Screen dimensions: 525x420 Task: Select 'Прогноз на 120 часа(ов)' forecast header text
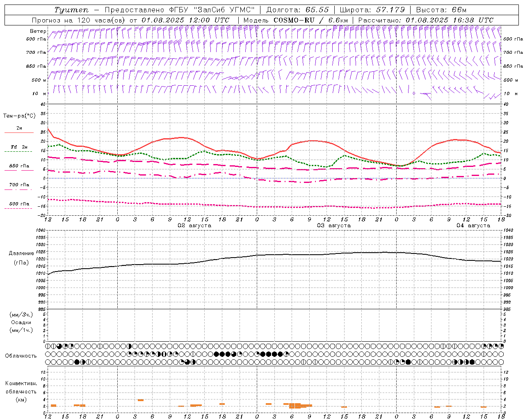79,20
